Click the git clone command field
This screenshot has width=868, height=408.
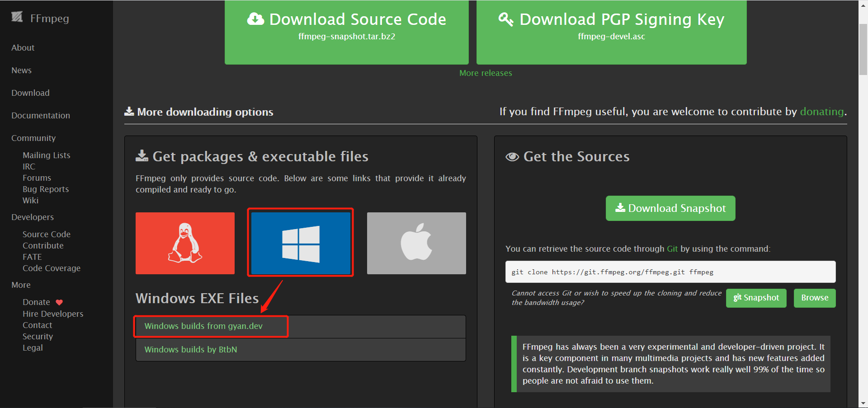(x=670, y=272)
